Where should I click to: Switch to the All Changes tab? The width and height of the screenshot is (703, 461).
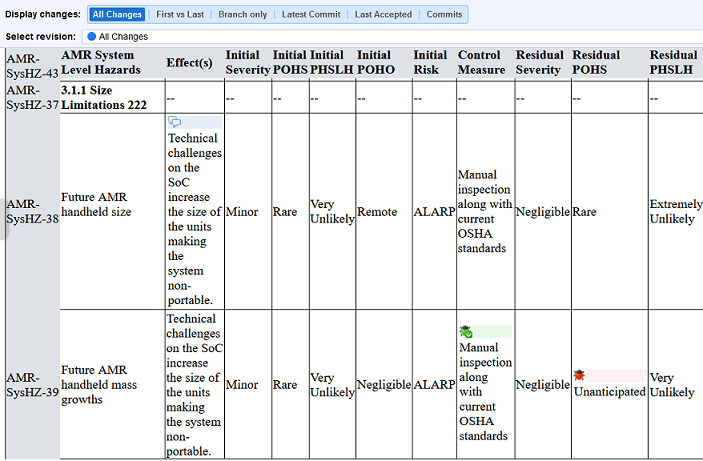(117, 14)
